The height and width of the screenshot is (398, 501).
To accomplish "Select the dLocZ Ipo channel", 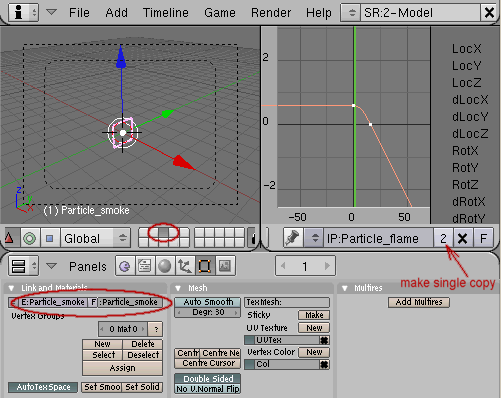I will coord(470,134).
